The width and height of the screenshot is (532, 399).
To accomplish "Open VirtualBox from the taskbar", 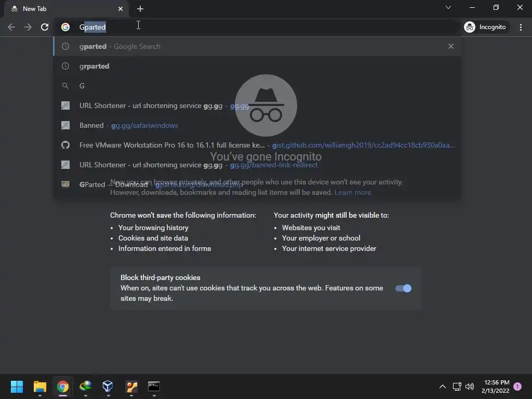I will [x=108, y=387].
